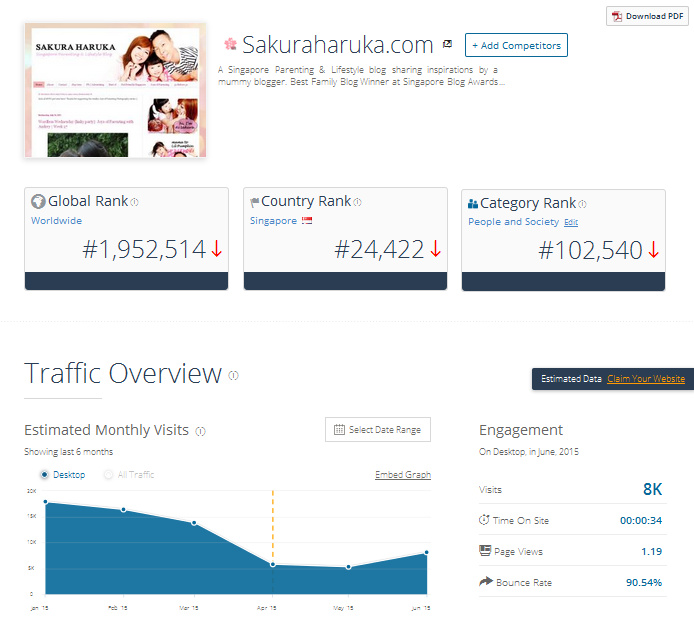Click the sakura flower favicon

point(230,44)
